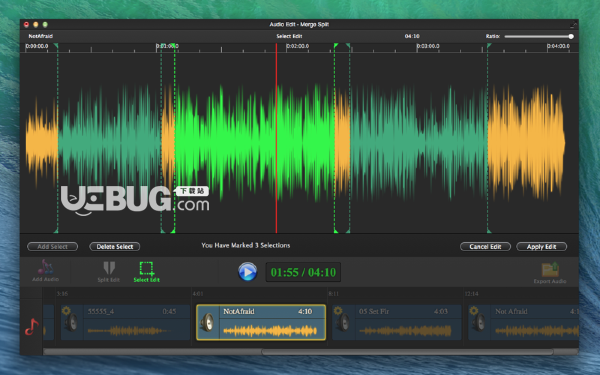
Task: Cancel the edit with Cancel Edit
Action: tap(485, 247)
